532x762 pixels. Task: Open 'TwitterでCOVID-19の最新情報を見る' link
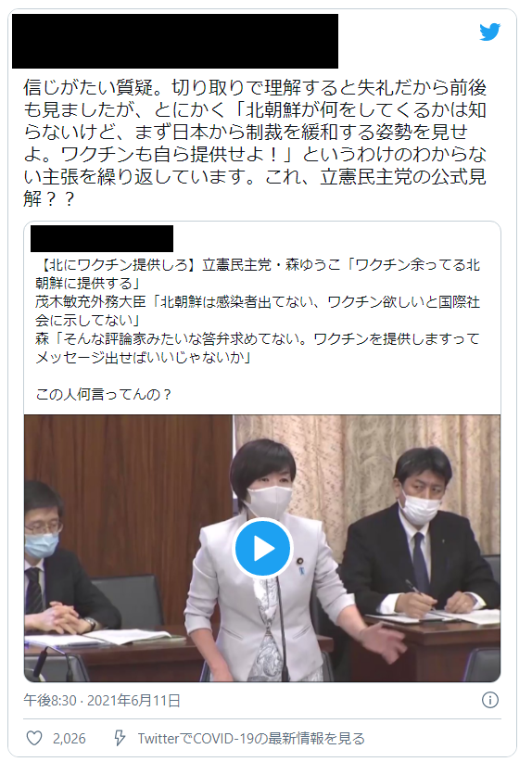(250, 738)
